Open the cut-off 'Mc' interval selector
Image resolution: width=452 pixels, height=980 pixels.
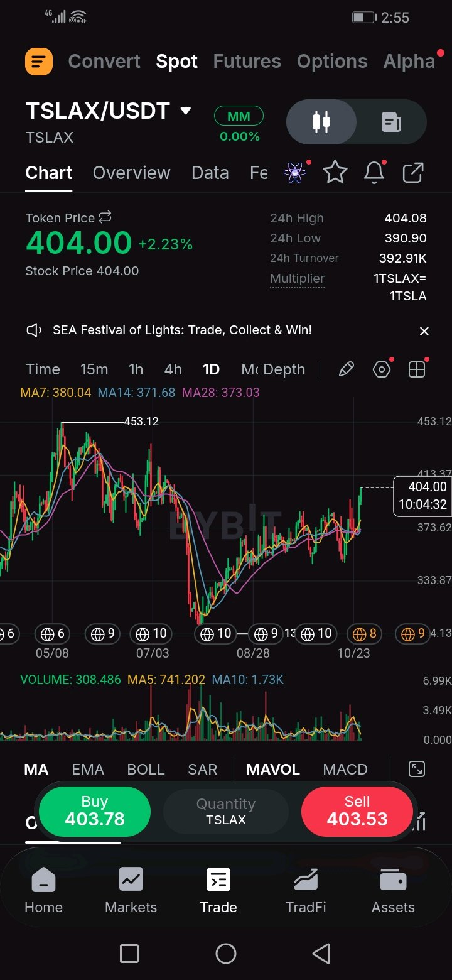(x=250, y=369)
